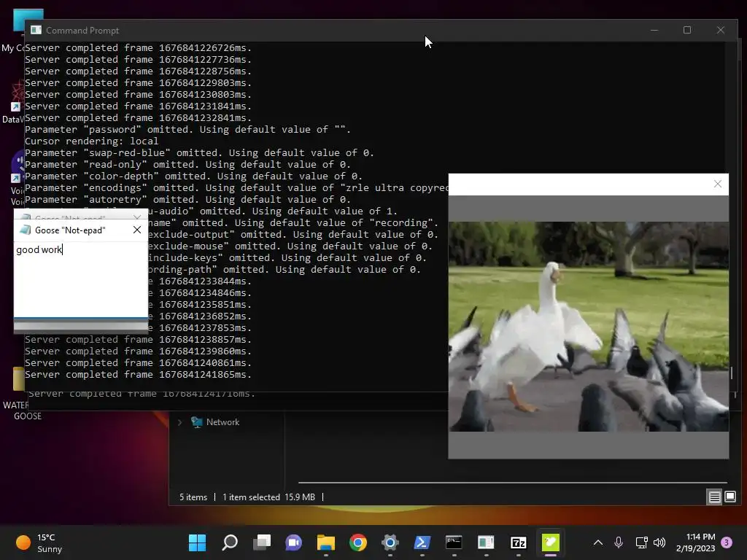Click "1 item selected 15.9 MB" status text
747x560 pixels.
click(268, 497)
